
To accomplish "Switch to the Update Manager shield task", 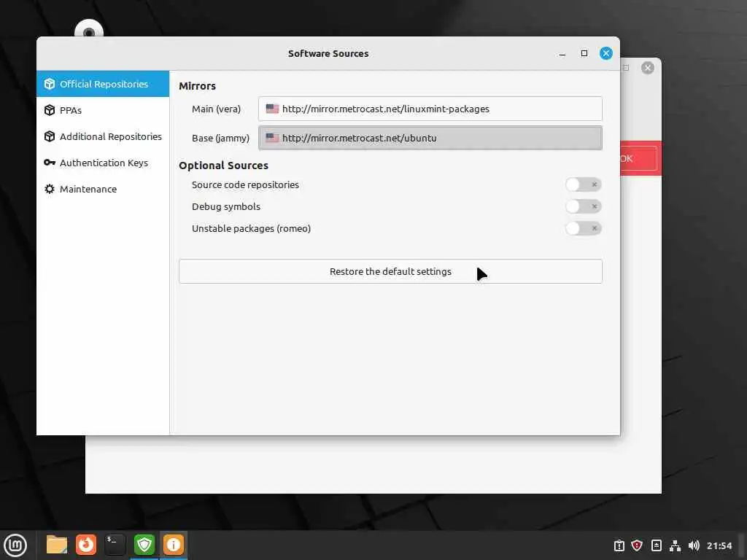I will click(144, 545).
